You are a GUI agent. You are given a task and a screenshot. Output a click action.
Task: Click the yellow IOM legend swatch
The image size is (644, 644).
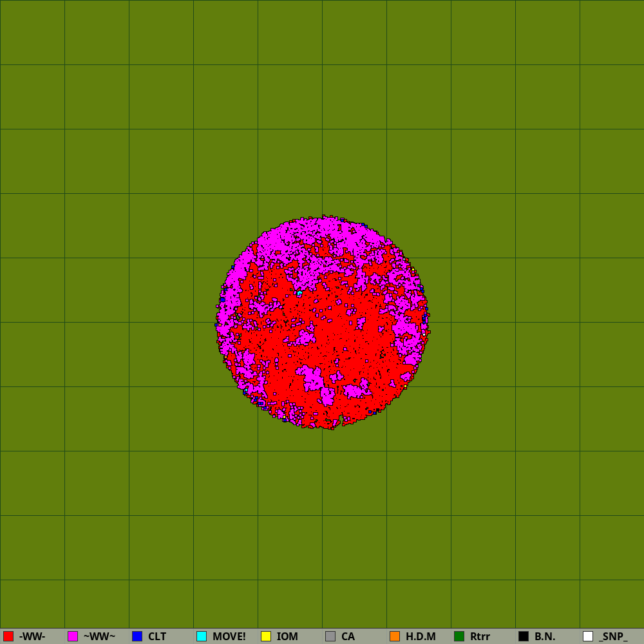266,636
